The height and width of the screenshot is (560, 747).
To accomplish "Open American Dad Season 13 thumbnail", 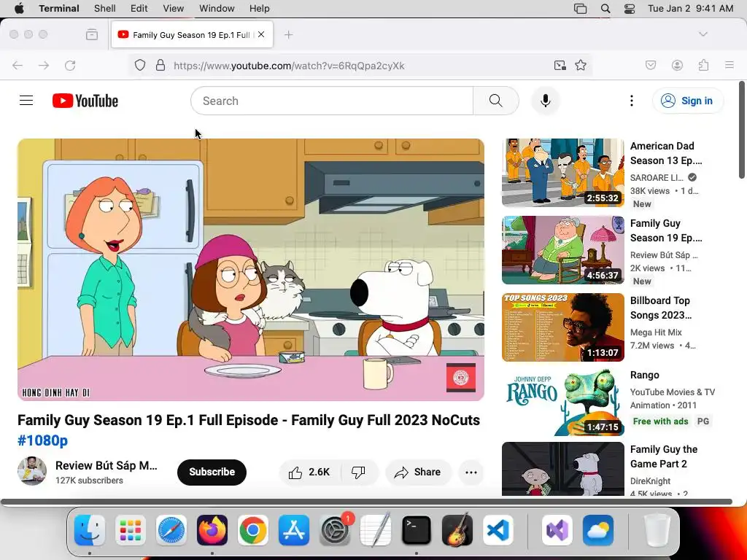I will point(562,172).
